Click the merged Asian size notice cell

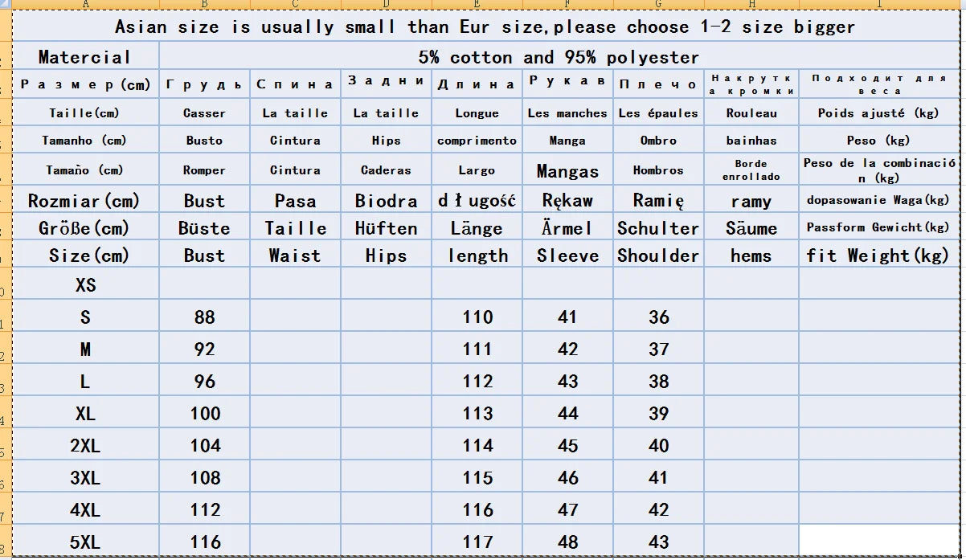point(485,27)
